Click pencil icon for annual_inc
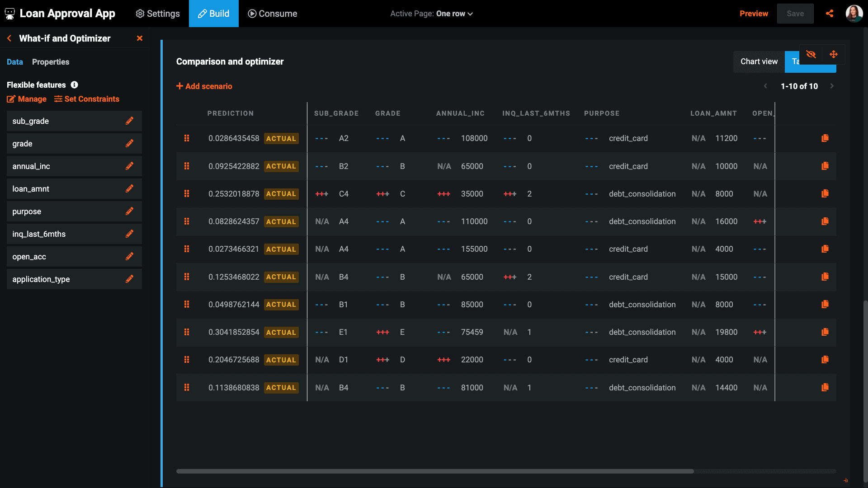Viewport: 868px width, 488px height. (129, 166)
